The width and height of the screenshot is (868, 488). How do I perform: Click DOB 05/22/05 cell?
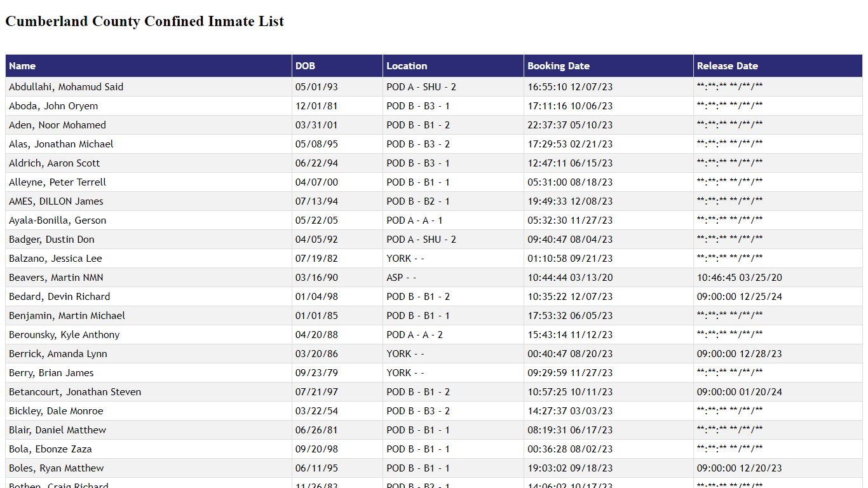337,220
